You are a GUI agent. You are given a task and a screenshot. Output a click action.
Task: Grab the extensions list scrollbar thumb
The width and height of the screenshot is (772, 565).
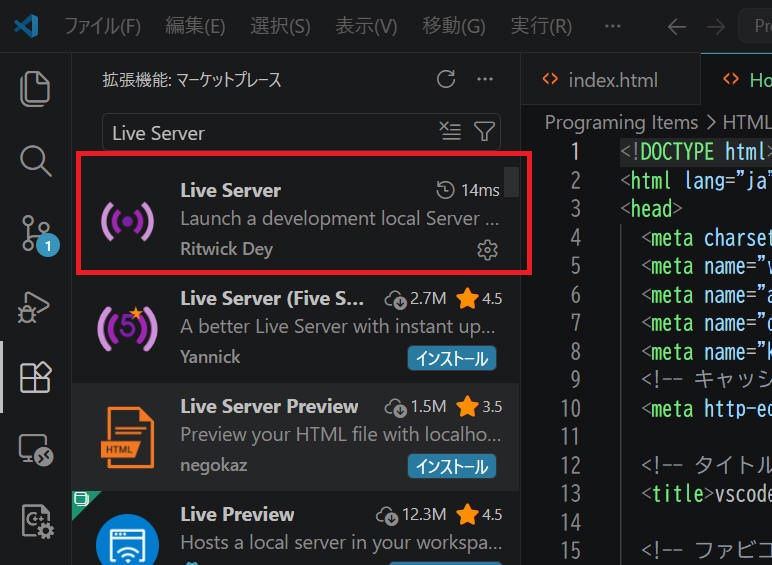pos(511,182)
